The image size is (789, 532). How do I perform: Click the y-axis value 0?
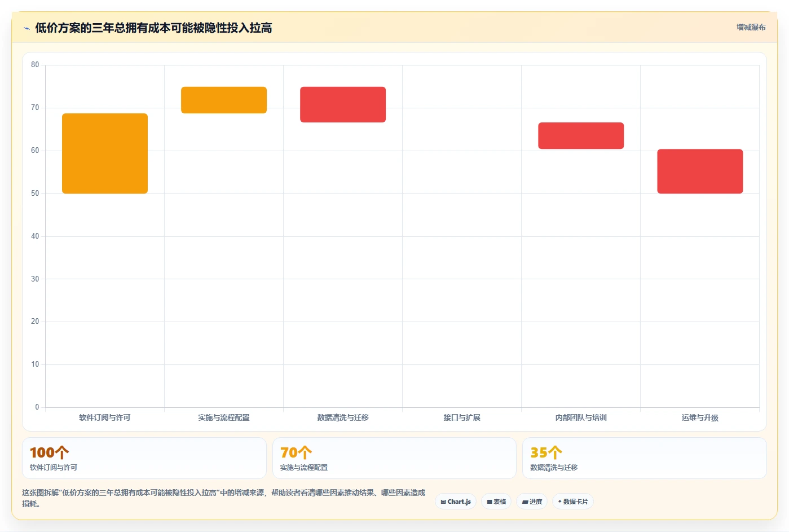[x=37, y=407]
